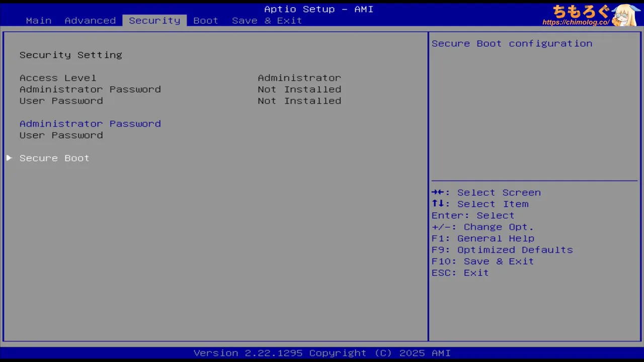
Task: Click the up-down arrows Select Item icon
Action: [438, 204]
